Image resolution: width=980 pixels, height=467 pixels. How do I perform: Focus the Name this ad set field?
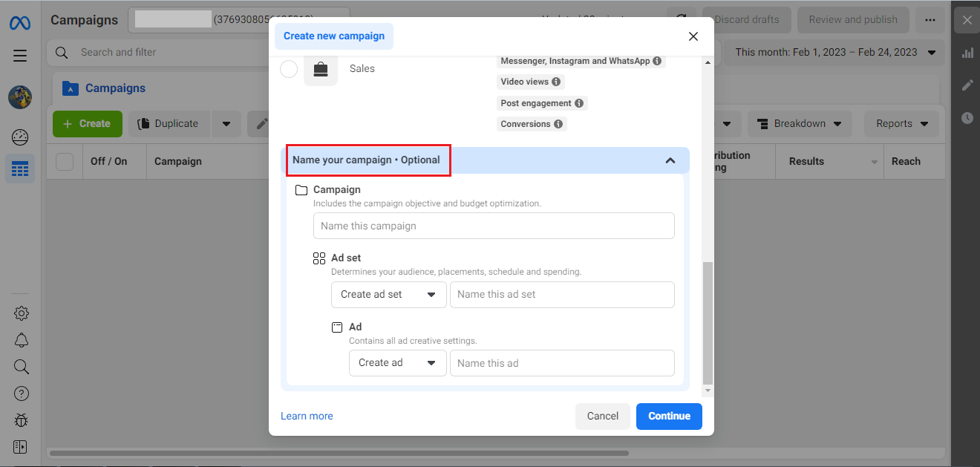562,295
